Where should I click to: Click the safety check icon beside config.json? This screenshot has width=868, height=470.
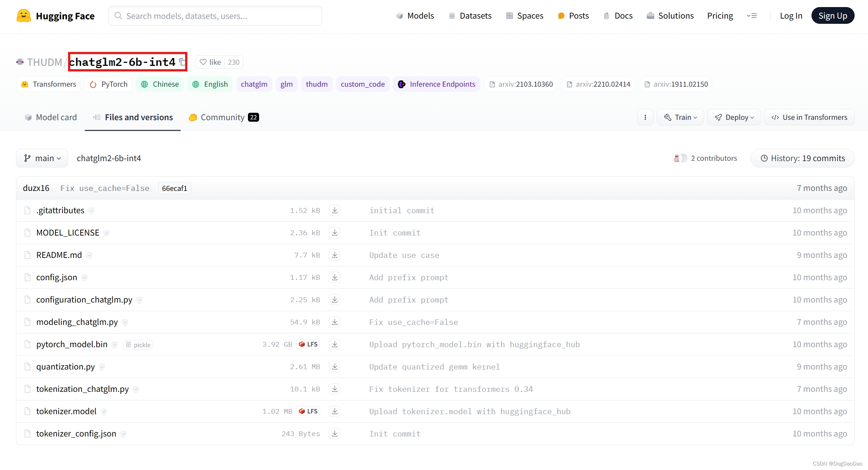coord(84,278)
